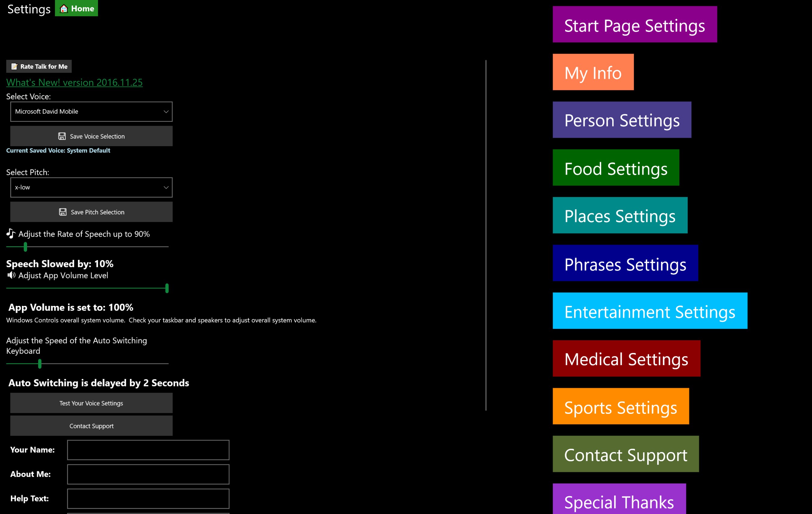The image size is (812, 514).
Task: Click the dark gray Contact Support button
Action: pyautogui.click(x=91, y=426)
